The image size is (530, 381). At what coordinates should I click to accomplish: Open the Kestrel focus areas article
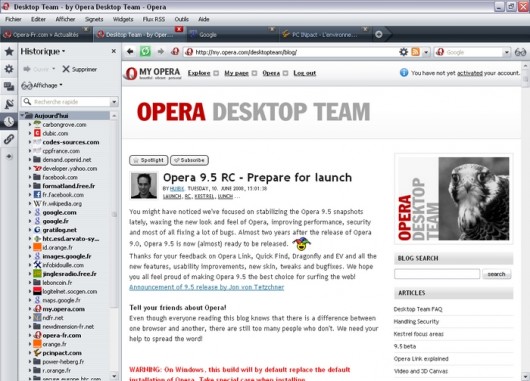[418, 334]
